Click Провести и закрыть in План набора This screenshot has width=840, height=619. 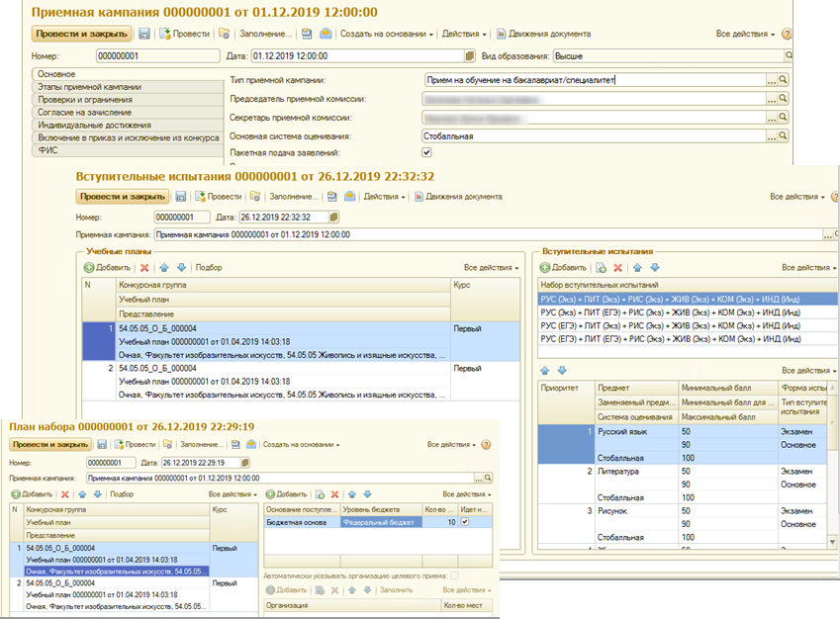point(50,444)
